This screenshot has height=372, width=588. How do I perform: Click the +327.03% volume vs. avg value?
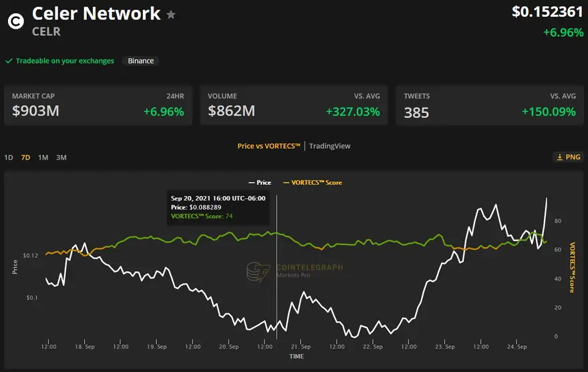coord(353,112)
